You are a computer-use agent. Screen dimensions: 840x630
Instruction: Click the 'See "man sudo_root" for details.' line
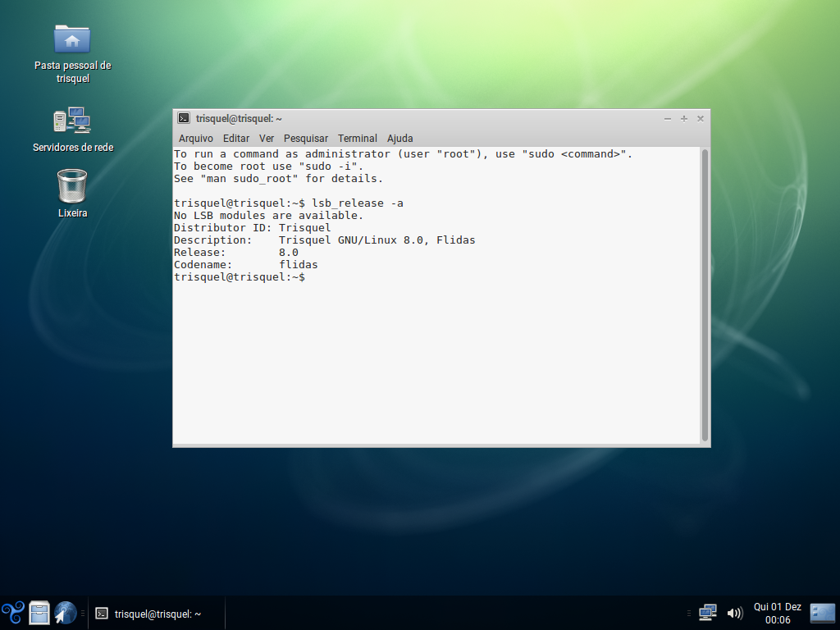[279, 178]
